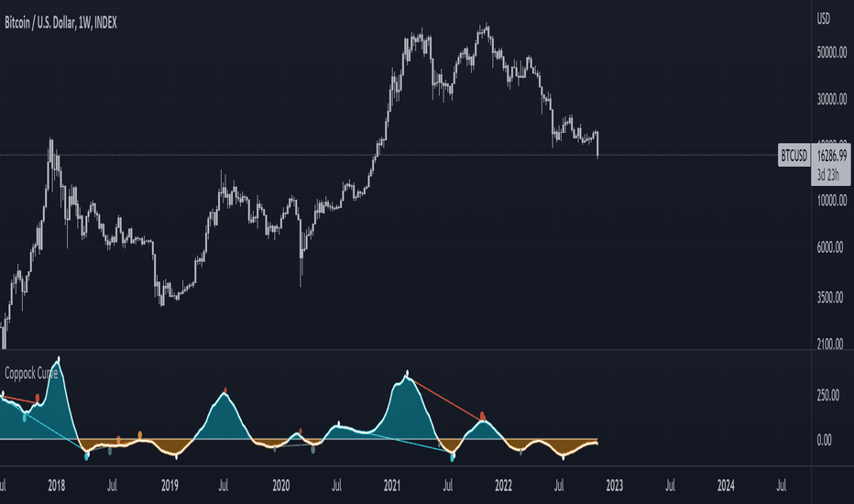Click the 2024 label on time axis
The height and width of the screenshot is (504, 854).
coord(726,486)
